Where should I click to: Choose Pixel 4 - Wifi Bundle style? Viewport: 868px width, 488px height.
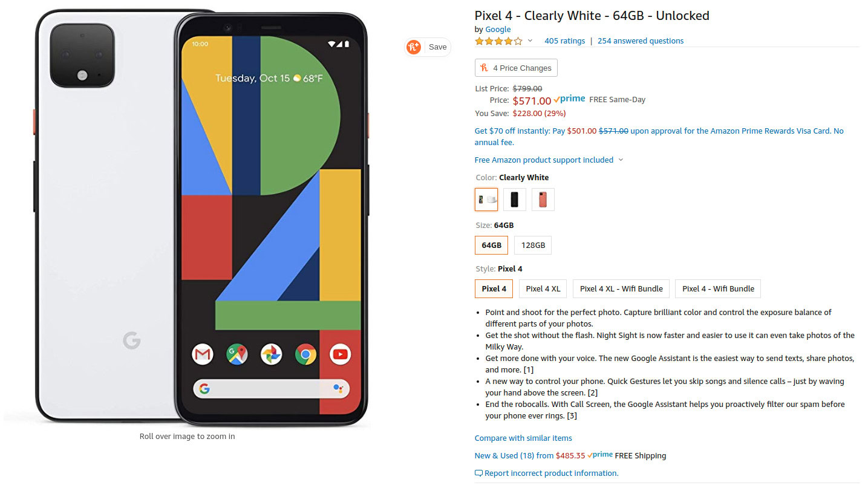pos(718,288)
